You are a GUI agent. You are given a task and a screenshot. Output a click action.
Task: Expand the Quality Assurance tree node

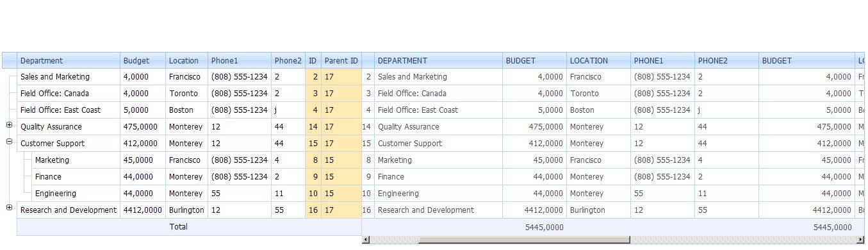click(x=10, y=125)
